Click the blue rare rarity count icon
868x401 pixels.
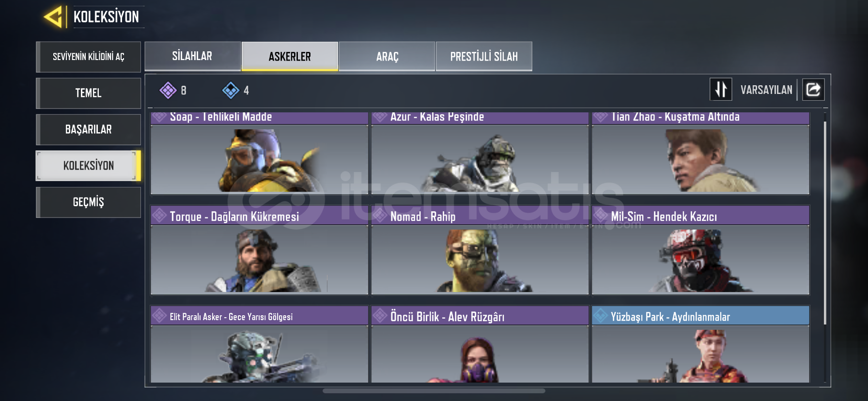[x=231, y=90]
